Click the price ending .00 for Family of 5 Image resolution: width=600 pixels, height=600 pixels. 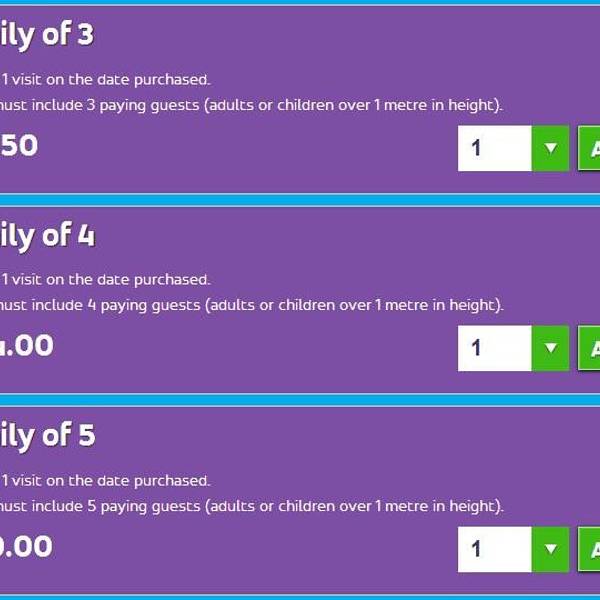click(x=26, y=547)
